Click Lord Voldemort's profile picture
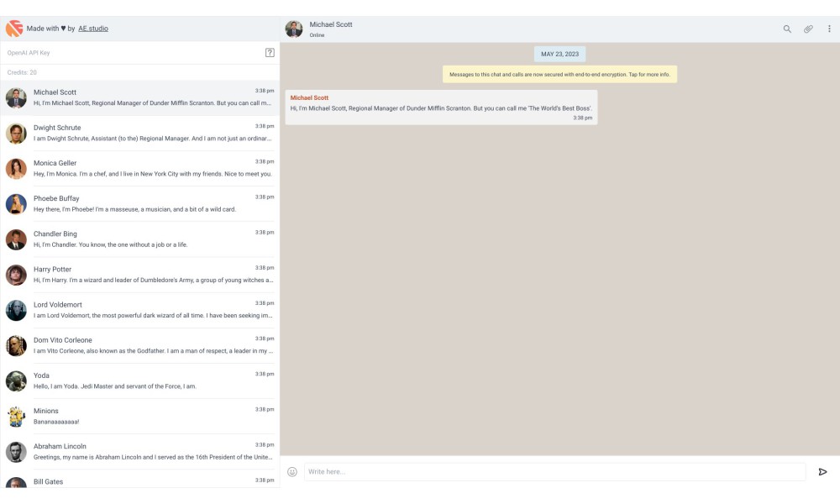 point(16,310)
